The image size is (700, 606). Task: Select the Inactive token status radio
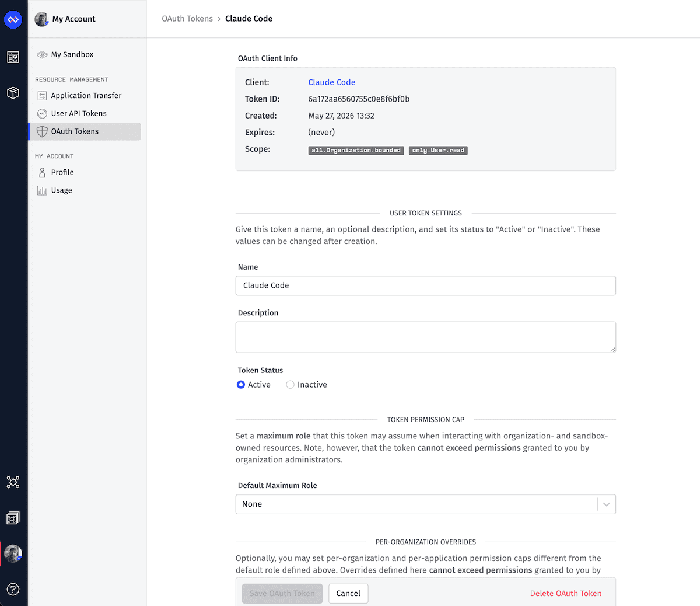(x=290, y=385)
